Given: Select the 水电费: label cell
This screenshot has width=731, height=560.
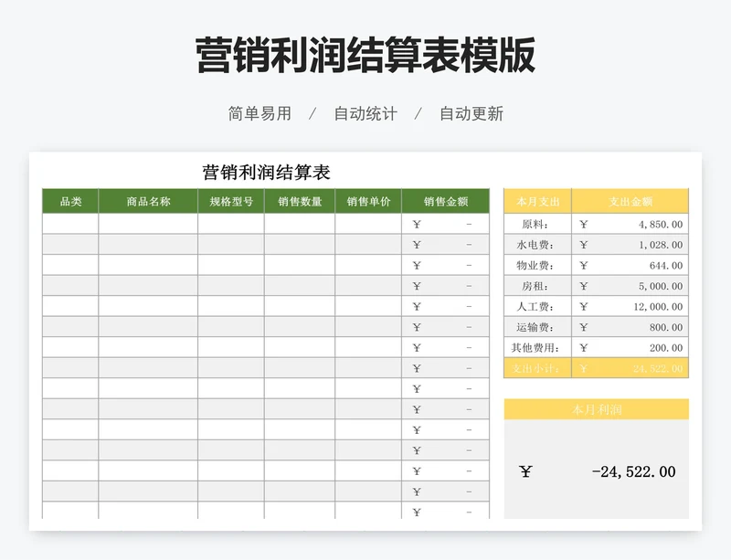Looking at the screenshot, I should pos(537,245).
